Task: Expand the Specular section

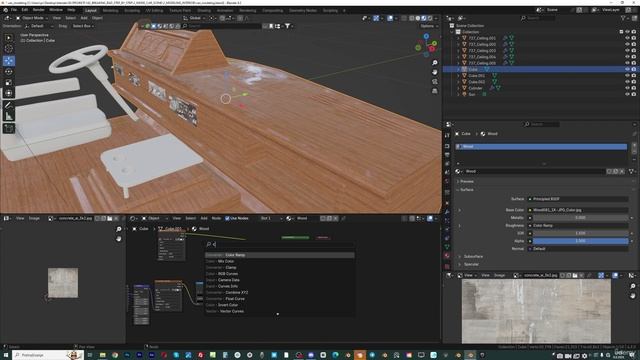Action: 471,264
